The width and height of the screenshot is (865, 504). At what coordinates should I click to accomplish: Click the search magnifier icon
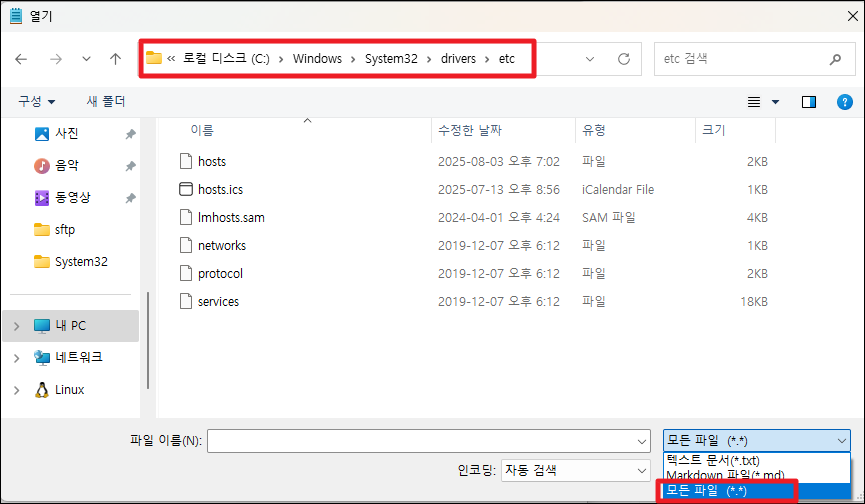click(835, 59)
